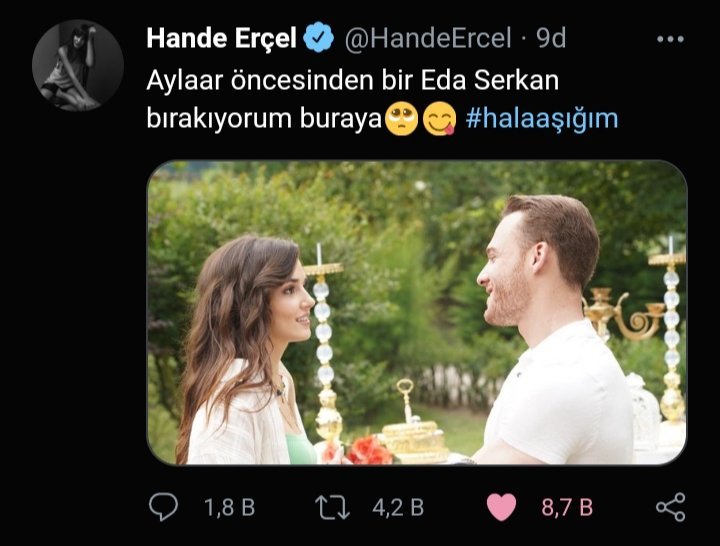View the 1,8 B replies count
Viewport: 720px width, 546px height.
[x=229, y=507]
